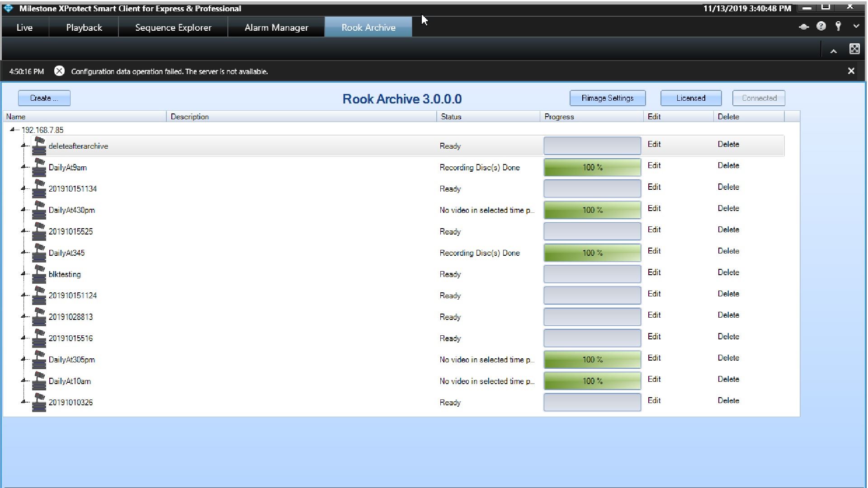Click the camera icon beside DailyAt305pm
The height and width of the screenshot is (488, 868).
39,359
